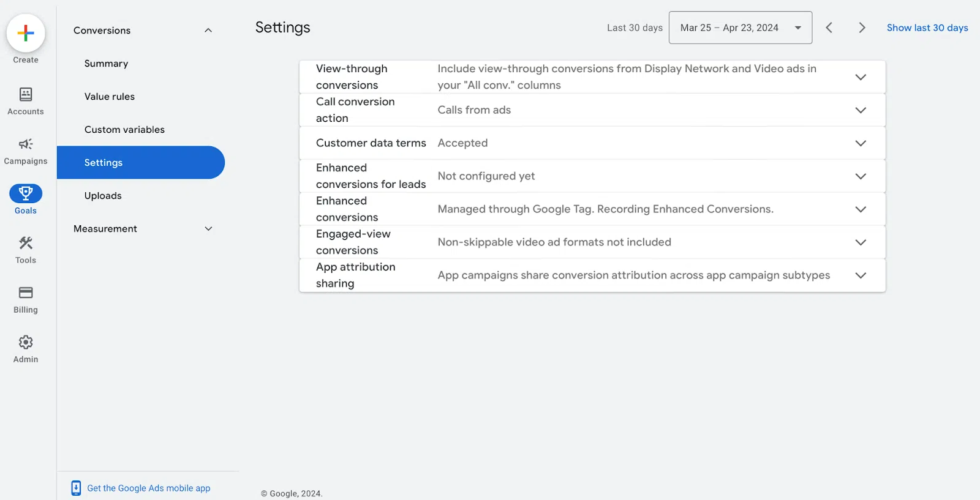Open the Summary menu item
The image size is (980, 500).
pyautogui.click(x=107, y=64)
